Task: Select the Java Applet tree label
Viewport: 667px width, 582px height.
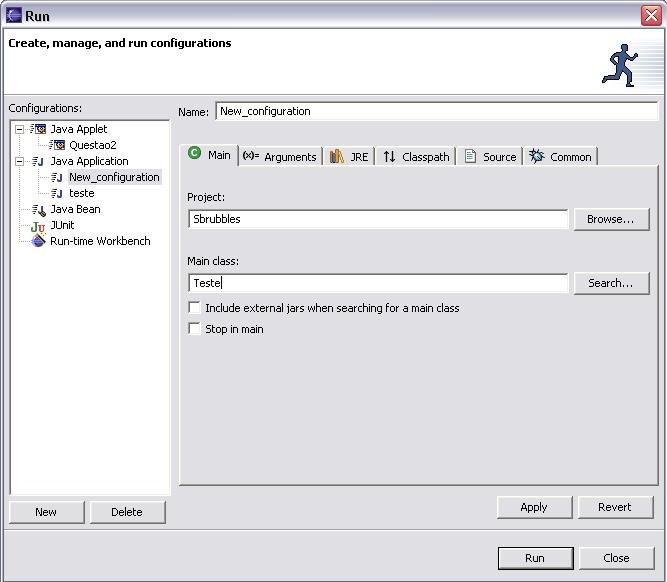Action: tap(79, 129)
